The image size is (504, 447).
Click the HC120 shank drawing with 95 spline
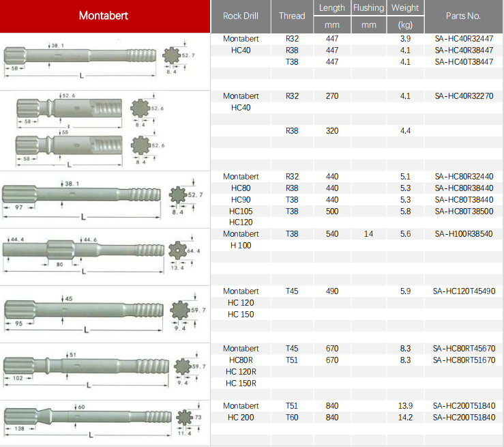click(x=84, y=310)
